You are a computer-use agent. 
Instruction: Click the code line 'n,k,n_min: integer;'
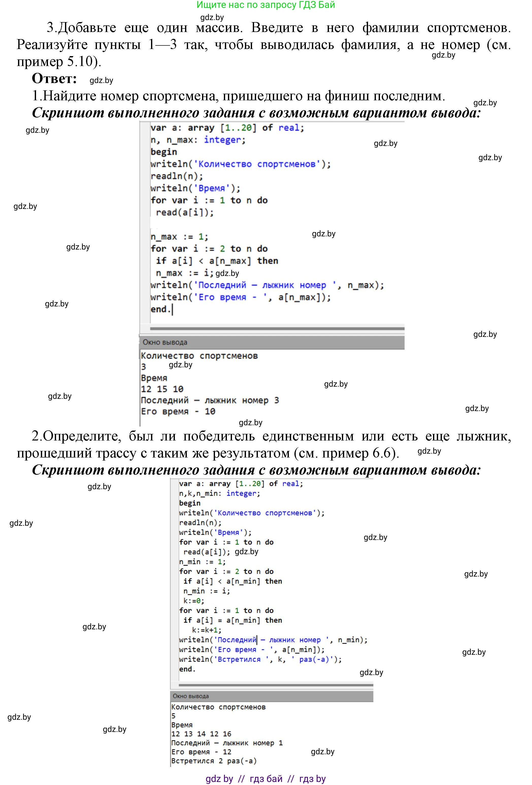point(220,494)
